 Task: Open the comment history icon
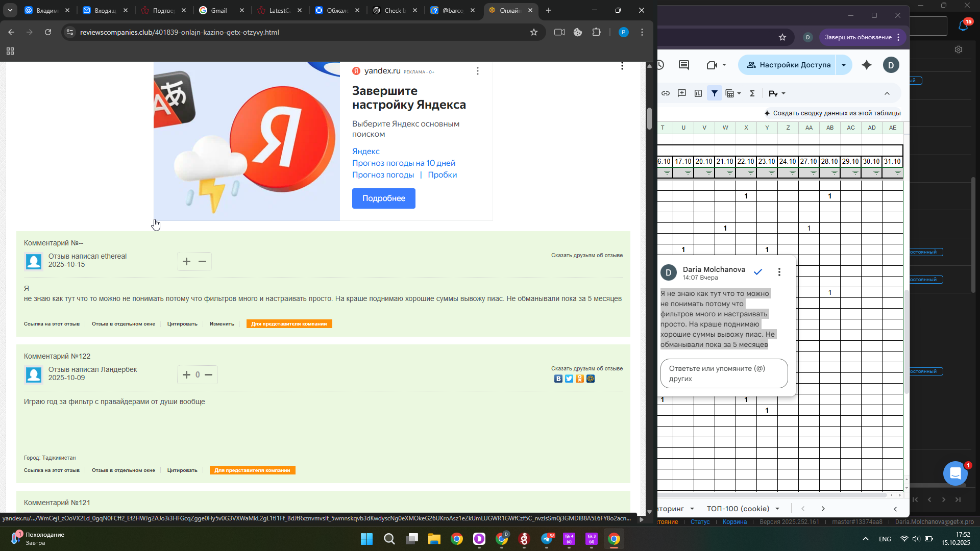pyautogui.click(x=684, y=65)
